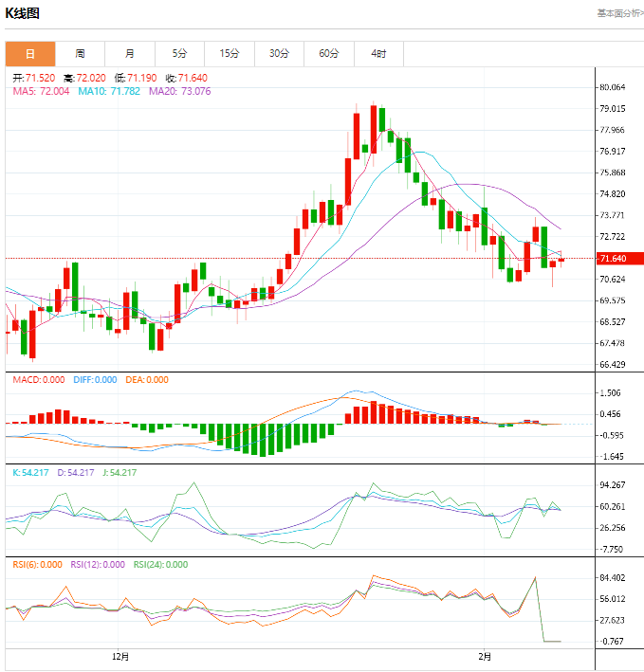Click the 84.402 RSI axis label
This screenshot has width=644, height=672.
(x=613, y=578)
